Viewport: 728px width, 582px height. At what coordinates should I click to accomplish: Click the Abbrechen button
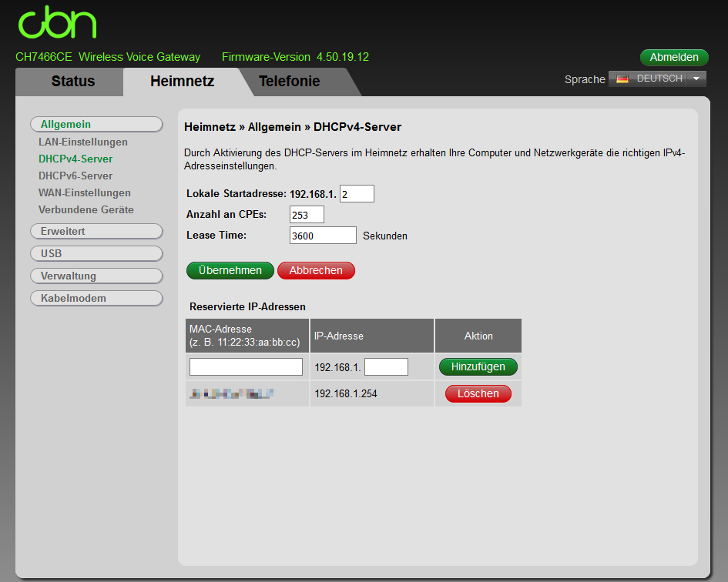(316, 270)
